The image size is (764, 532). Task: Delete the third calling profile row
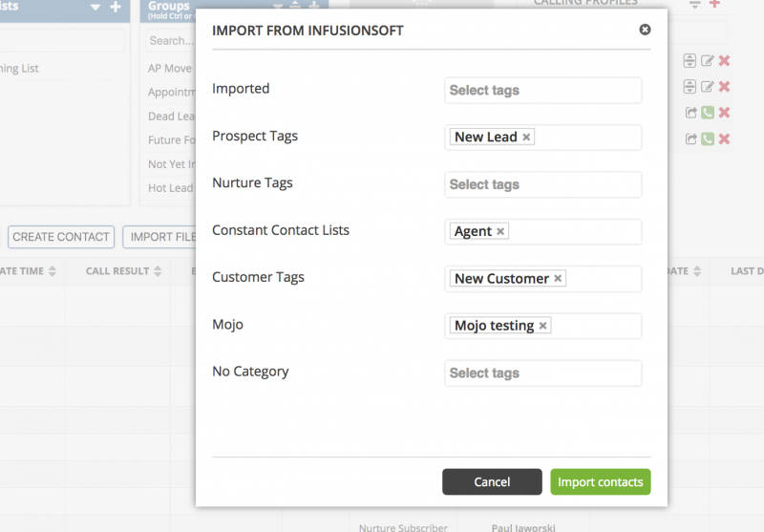point(725,113)
